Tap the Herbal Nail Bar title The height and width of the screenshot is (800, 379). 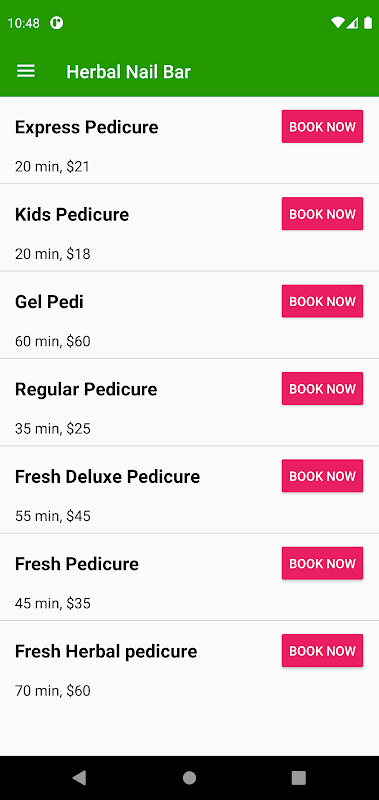(x=129, y=72)
